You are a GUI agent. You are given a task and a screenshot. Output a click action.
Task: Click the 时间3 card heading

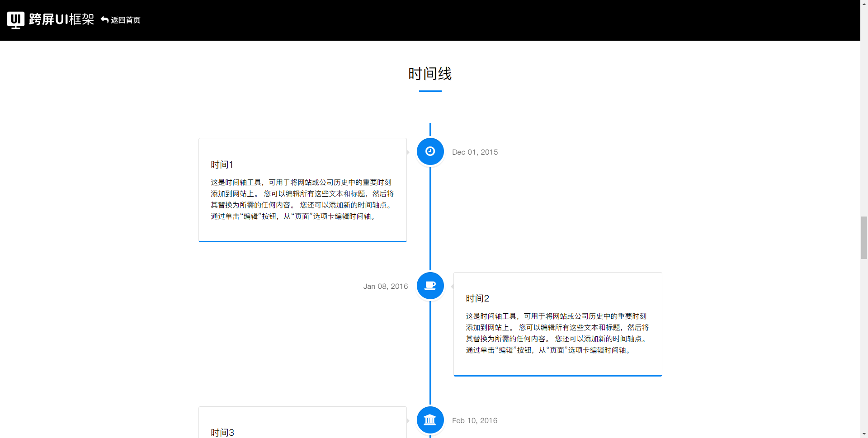[222, 433]
